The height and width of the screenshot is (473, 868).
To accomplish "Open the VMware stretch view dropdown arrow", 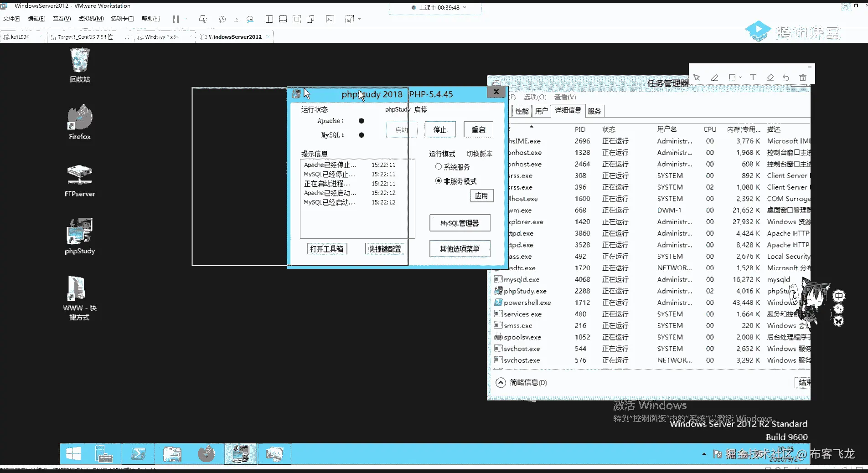I will point(359,19).
